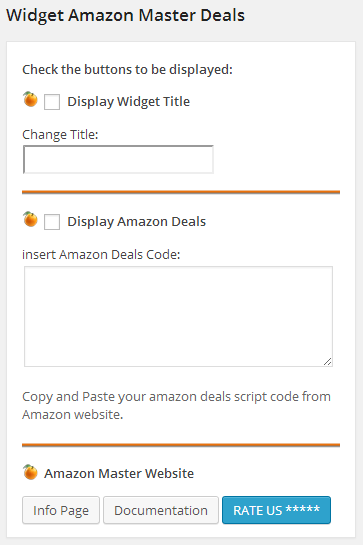The image size is (363, 545).
Task: Click Check the buttons to be displayed text
Action: [128, 70]
